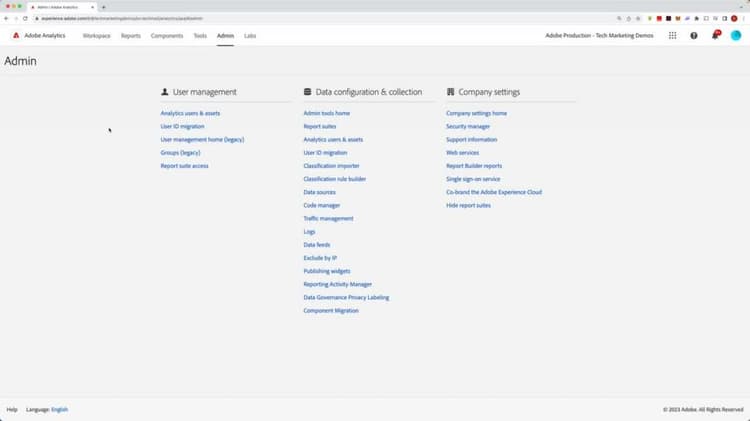Screen dimensions: 750x421
Task: Open Single sign-on service link
Action: (x=473, y=179)
